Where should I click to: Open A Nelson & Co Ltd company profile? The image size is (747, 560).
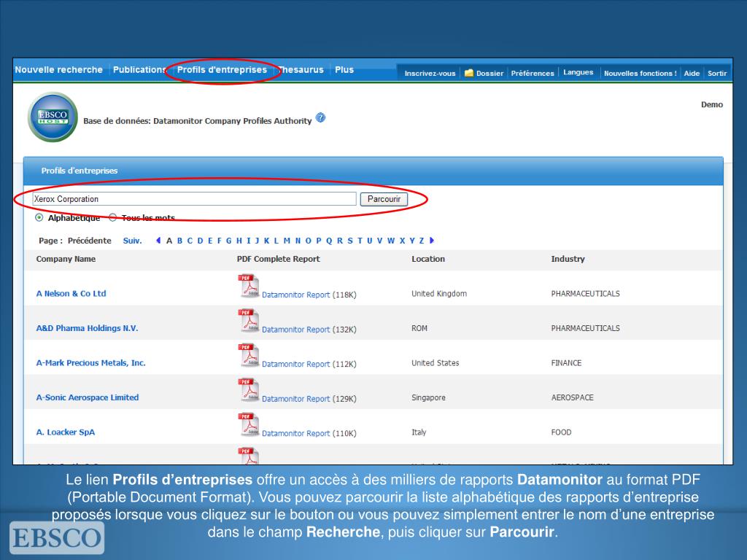point(71,293)
